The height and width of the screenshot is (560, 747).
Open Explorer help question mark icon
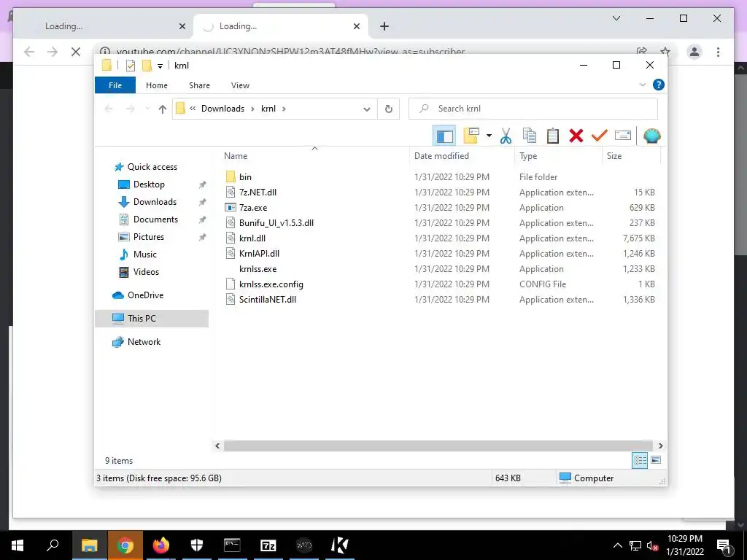coord(659,85)
